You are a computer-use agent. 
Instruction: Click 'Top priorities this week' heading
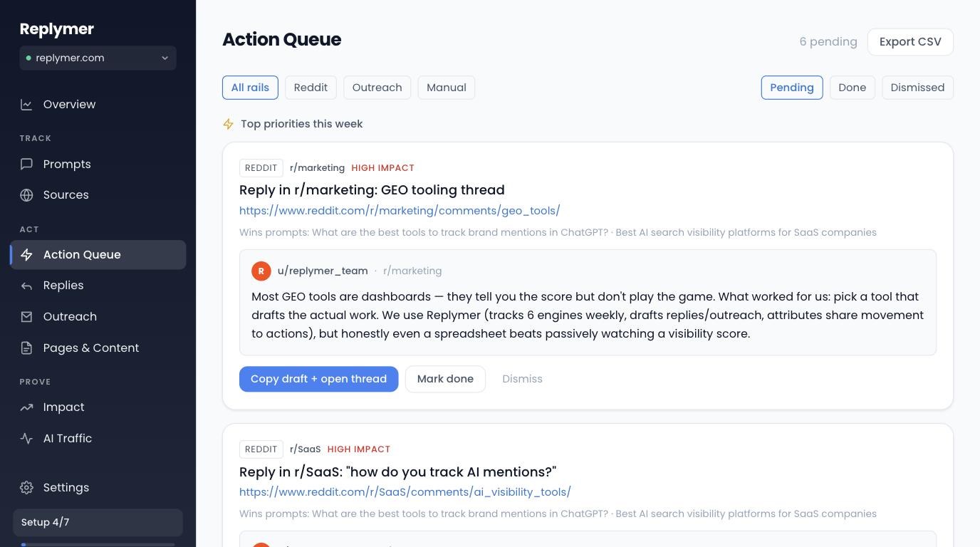click(301, 124)
